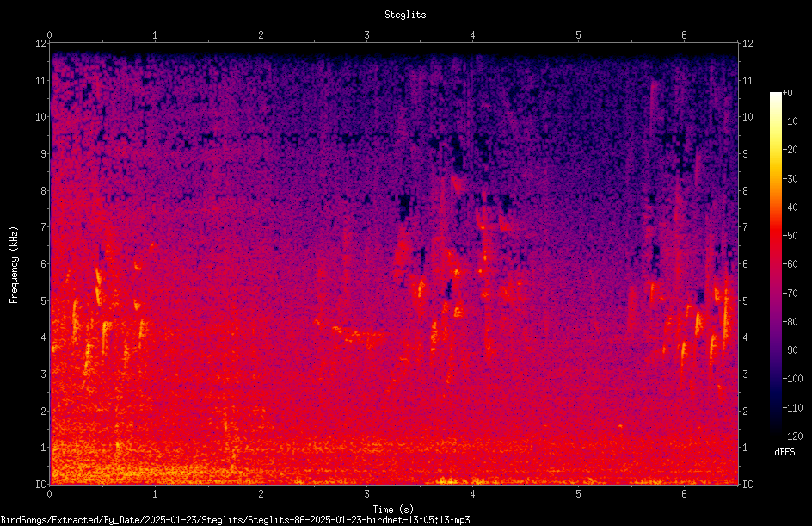Click the Time (s) axis label
This screenshot has width=812, height=526.
[393, 510]
